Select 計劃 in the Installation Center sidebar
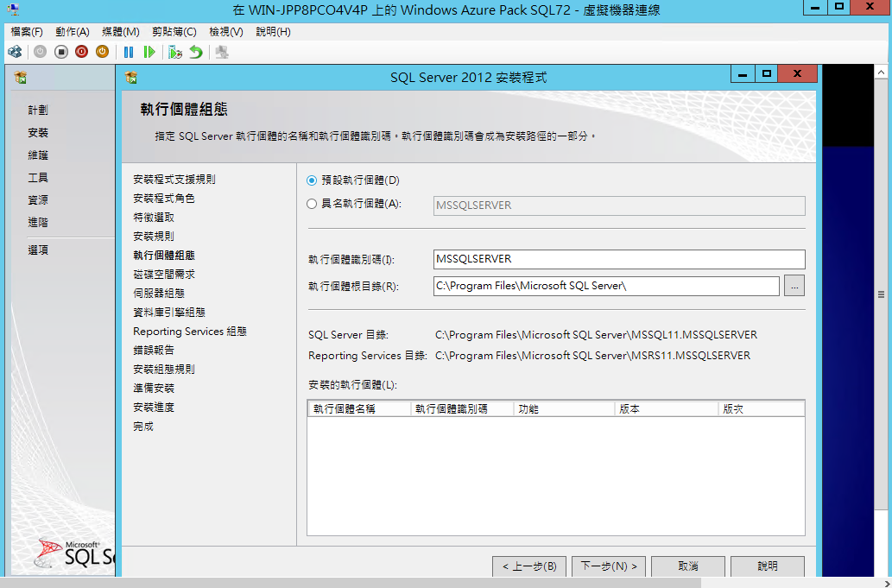Viewport: 892px width, 588px height. (x=38, y=111)
